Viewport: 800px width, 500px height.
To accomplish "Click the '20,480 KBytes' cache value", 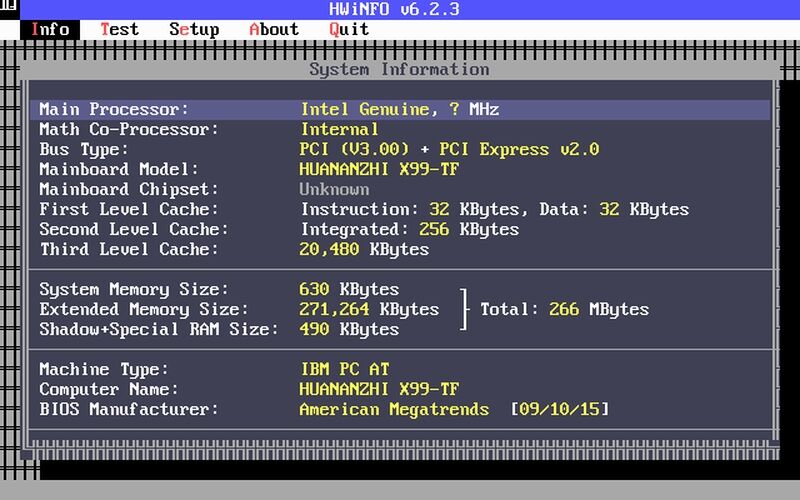I will point(364,249).
